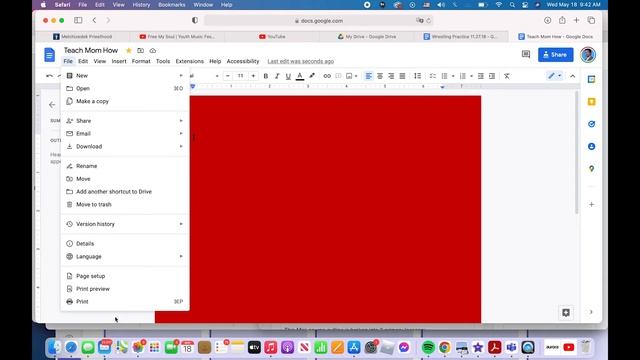This screenshot has width=640, height=360.
Task: Toggle underline formatting in toolbar
Action: pos(288,76)
